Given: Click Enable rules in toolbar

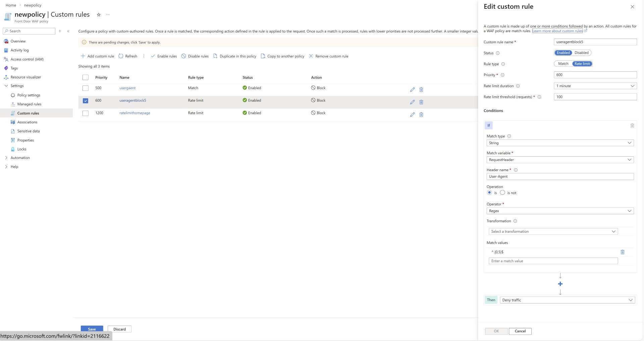Looking at the screenshot, I should click(x=164, y=56).
